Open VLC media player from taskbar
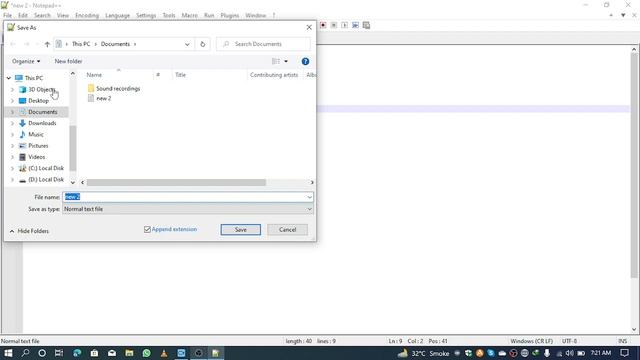Image resolution: width=640 pixels, height=360 pixels. point(164,353)
